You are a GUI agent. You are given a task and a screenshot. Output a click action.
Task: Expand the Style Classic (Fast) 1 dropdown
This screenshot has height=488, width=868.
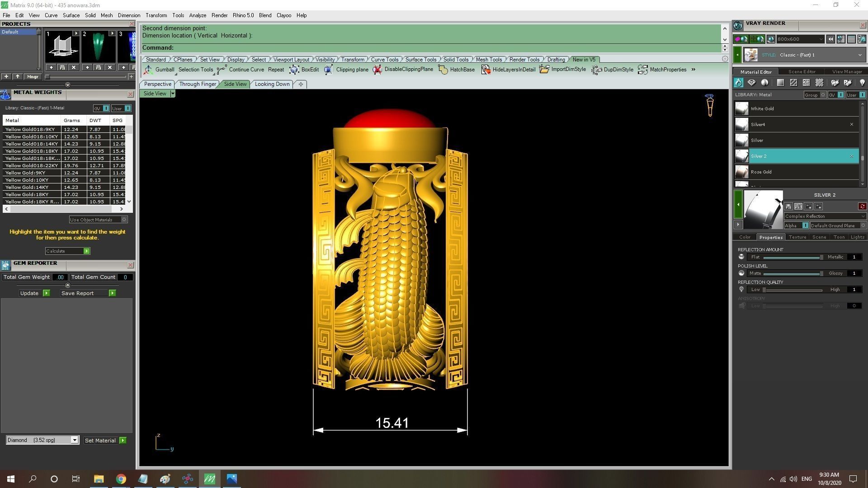point(859,55)
